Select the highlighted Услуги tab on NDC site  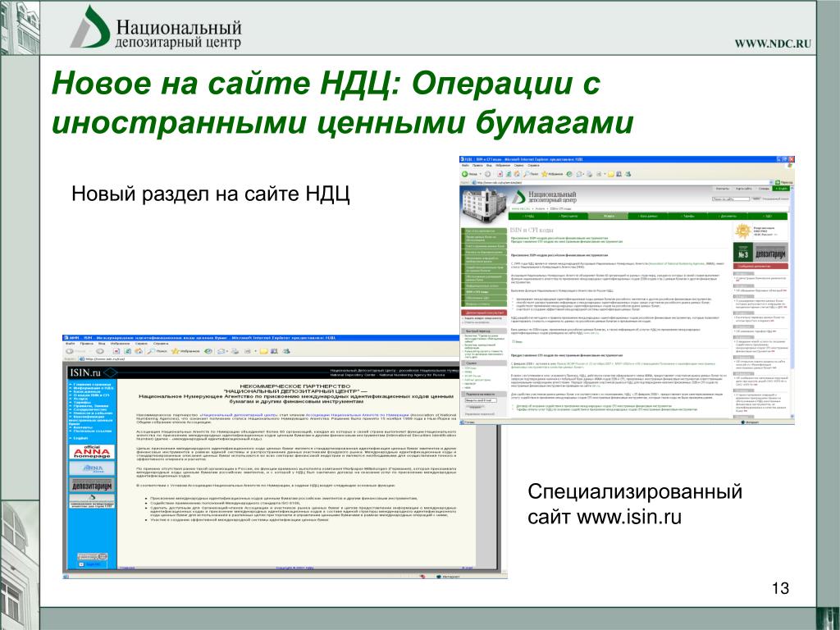(609, 216)
